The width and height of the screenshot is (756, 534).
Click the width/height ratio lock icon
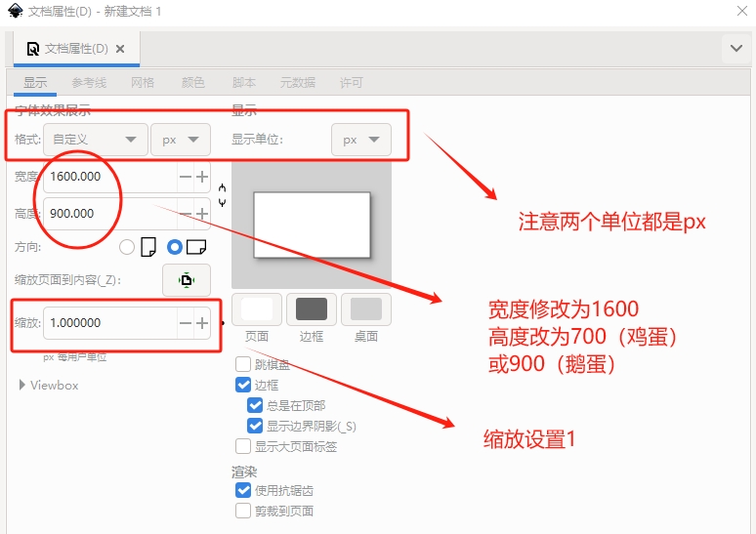coord(223,194)
